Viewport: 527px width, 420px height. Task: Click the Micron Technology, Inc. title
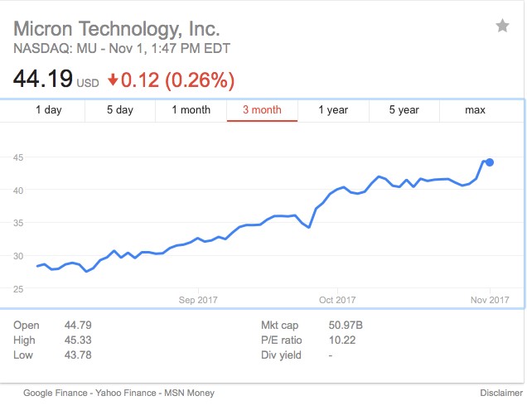tap(116, 30)
